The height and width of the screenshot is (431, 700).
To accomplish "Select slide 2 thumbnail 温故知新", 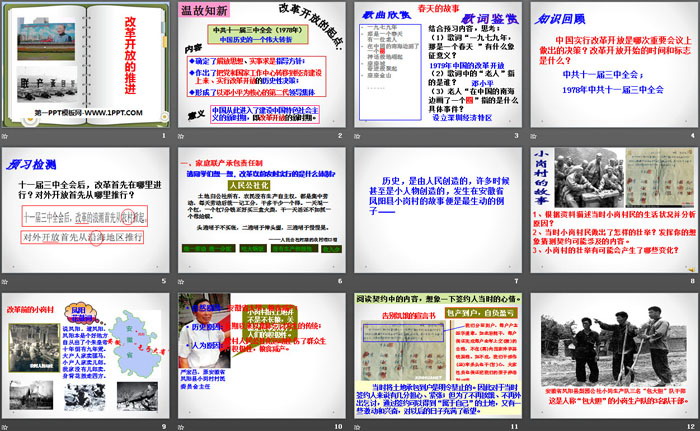I will tap(262, 65).
